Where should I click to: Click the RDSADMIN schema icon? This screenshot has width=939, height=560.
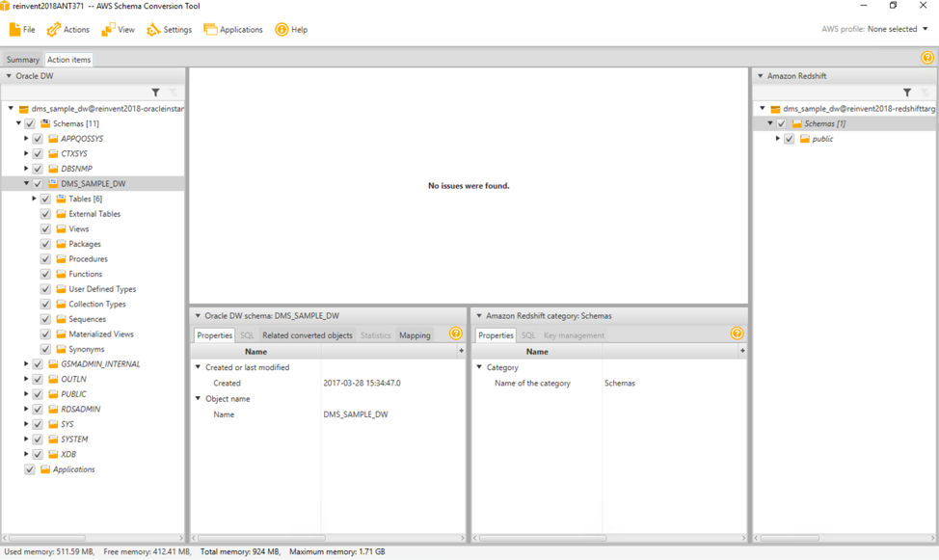pyautogui.click(x=53, y=409)
